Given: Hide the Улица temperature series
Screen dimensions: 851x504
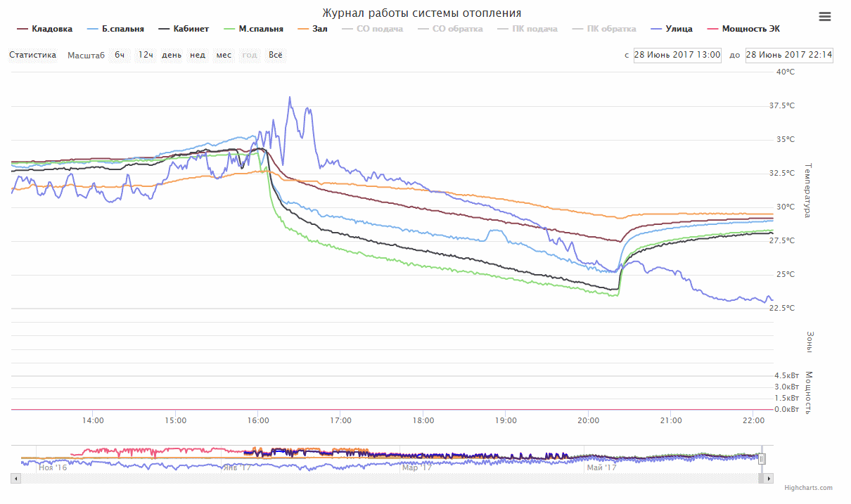Looking at the screenshot, I should point(672,29).
